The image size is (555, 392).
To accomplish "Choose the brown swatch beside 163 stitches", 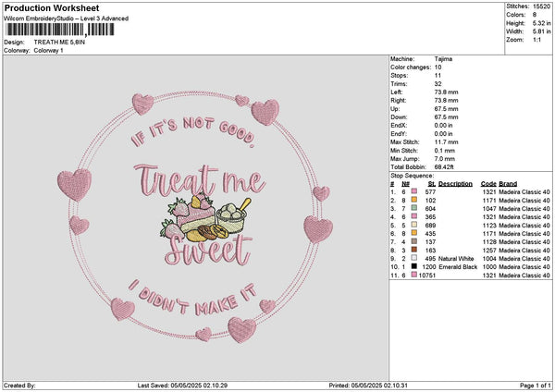I will click(413, 250).
